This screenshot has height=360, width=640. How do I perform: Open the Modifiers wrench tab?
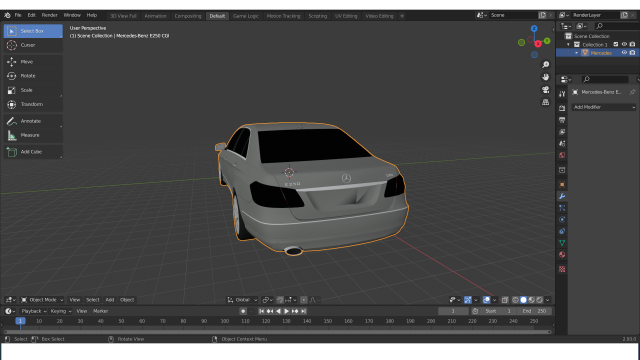(562, 196)
